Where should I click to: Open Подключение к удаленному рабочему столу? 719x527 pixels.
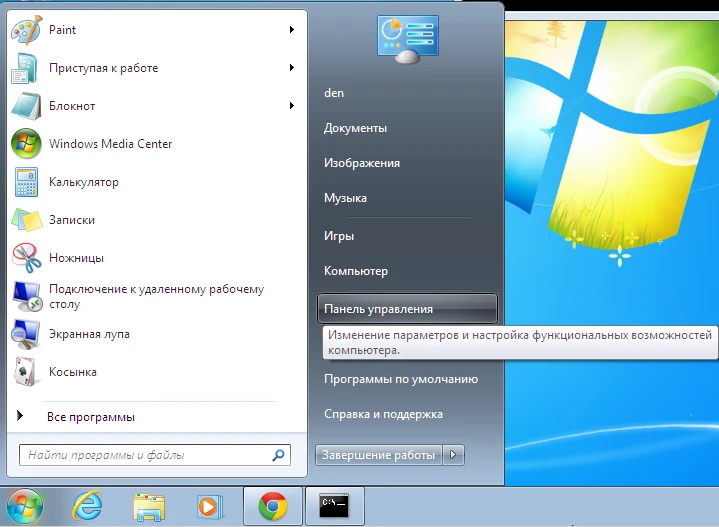click(x=156, y=296)
